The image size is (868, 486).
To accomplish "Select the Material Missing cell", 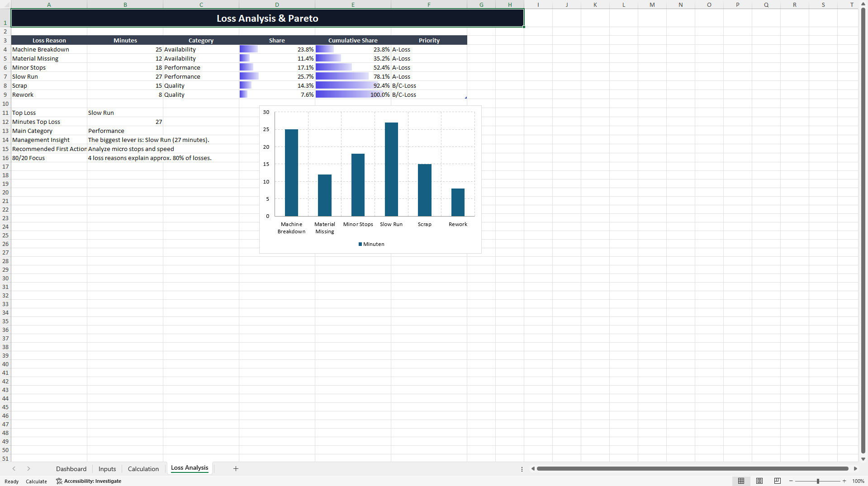I will tap(49, 58).
